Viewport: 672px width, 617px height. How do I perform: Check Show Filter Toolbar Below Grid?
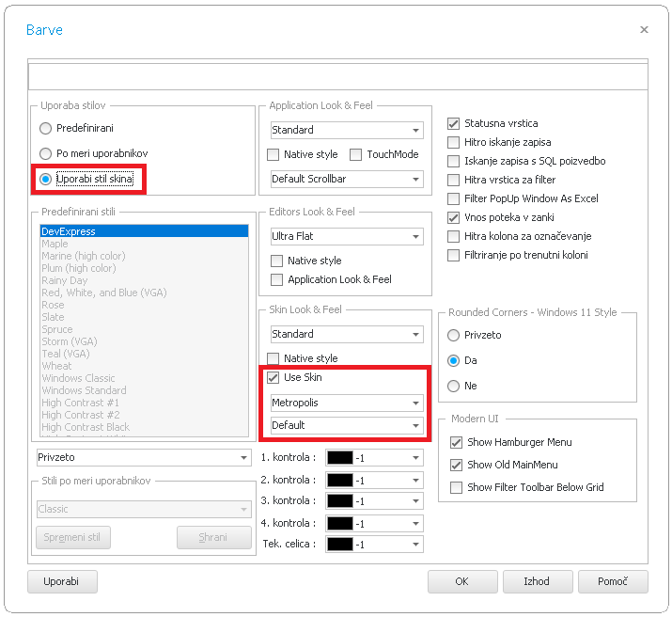point(457,487)
